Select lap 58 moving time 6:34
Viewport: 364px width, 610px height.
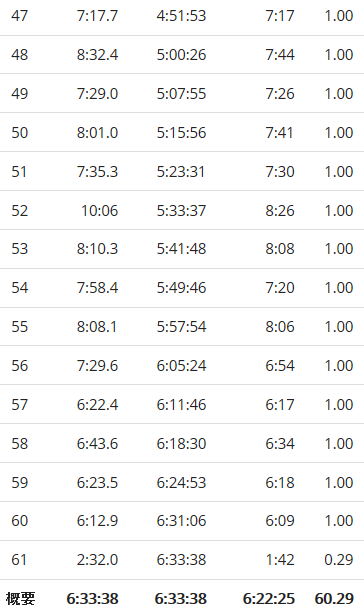pos(280,443)
